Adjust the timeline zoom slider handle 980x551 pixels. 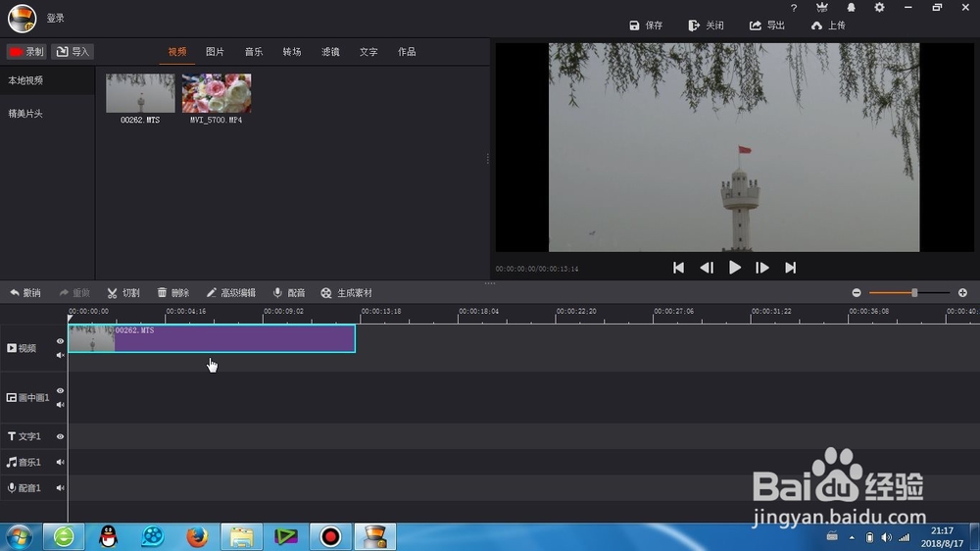click(x=914, y=293)
